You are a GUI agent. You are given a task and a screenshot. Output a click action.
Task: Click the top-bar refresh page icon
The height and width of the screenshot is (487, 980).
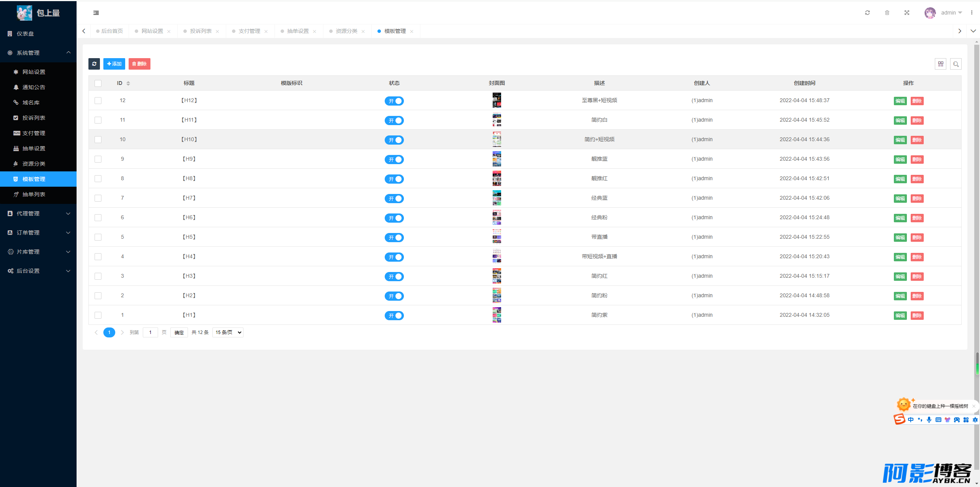point(867,13)
